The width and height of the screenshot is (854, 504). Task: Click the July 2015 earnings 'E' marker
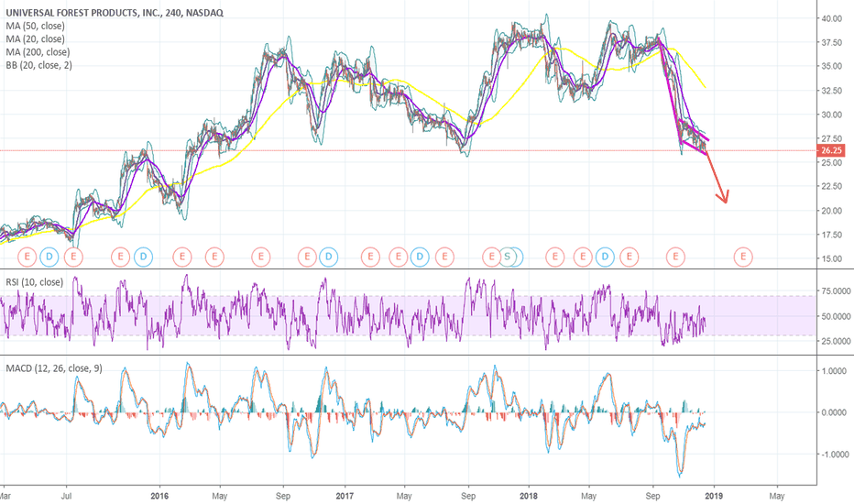73,256
